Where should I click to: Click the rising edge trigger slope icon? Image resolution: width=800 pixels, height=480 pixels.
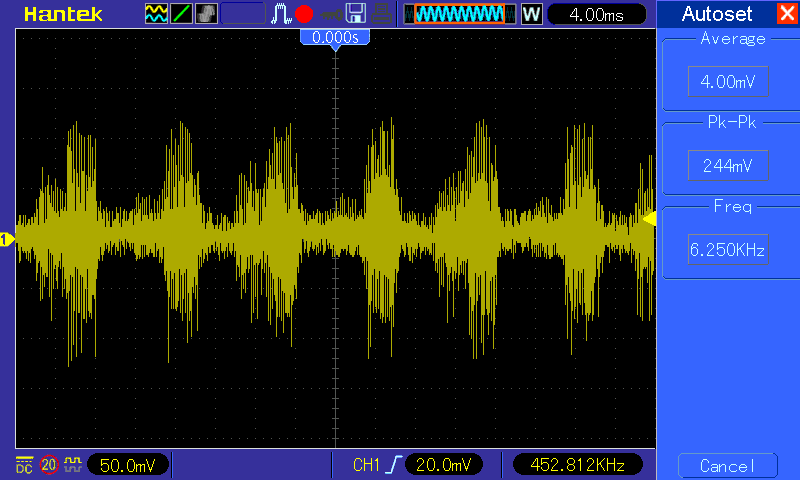[x=393, y=465]
